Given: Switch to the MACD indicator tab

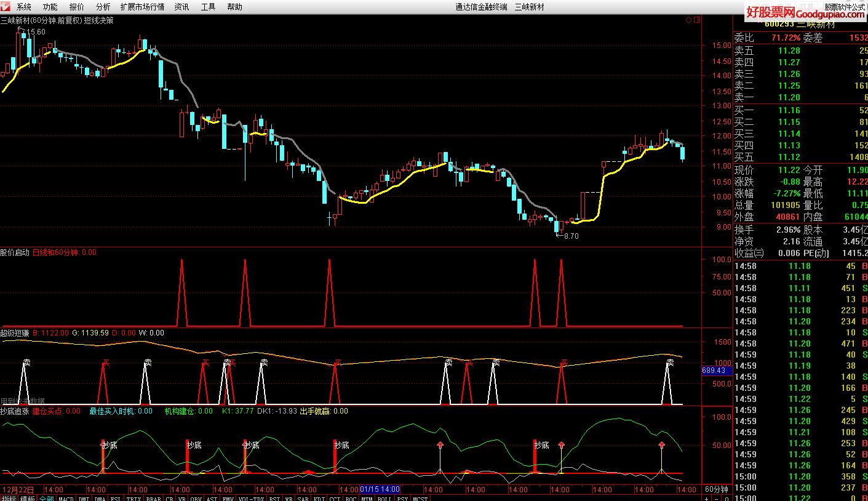Looking at the screenshot, I should pos(66,498).
